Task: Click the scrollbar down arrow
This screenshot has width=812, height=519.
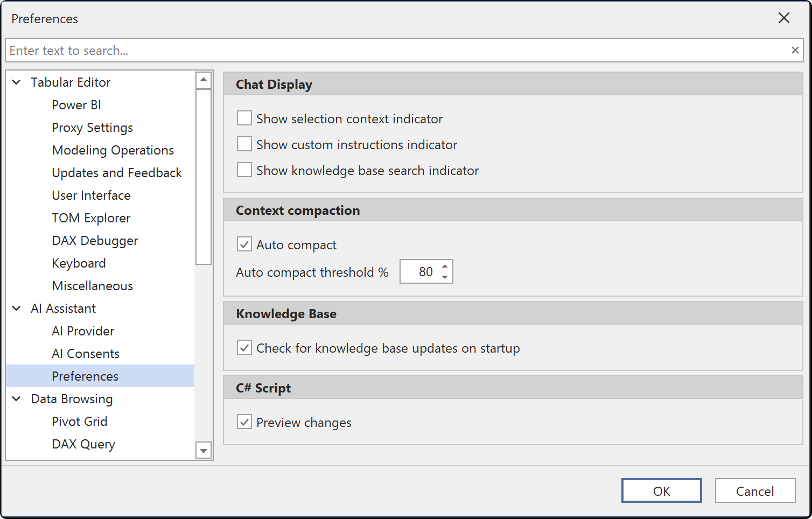Action: click(x=204, y=451)
